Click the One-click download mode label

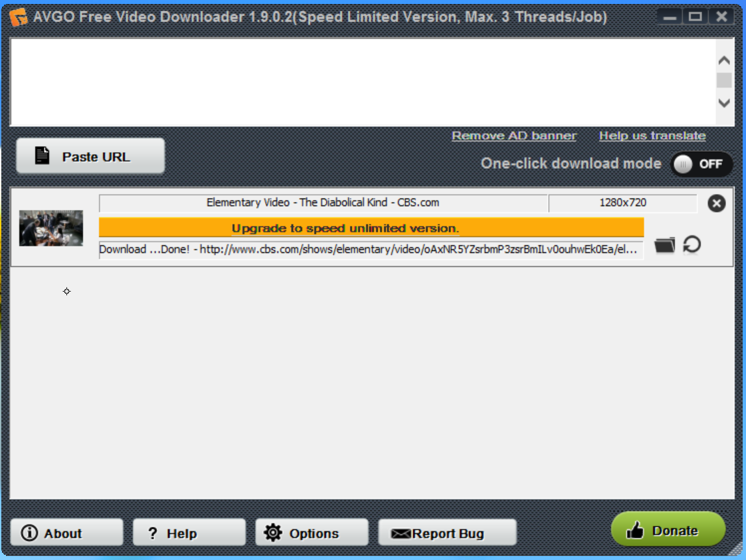pyautogui.click(x=571, y=163)
